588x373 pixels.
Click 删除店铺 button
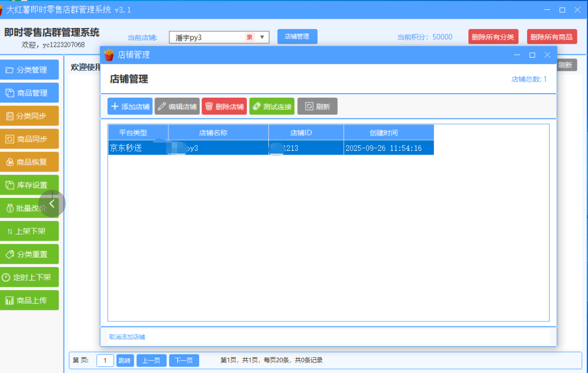coord(224,106)
